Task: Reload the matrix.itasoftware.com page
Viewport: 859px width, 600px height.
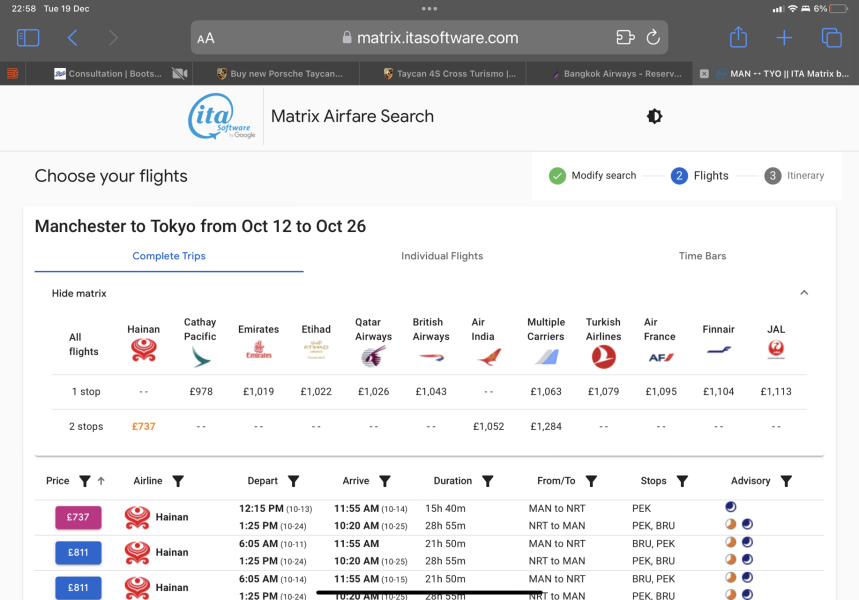Action: (652, 37)
